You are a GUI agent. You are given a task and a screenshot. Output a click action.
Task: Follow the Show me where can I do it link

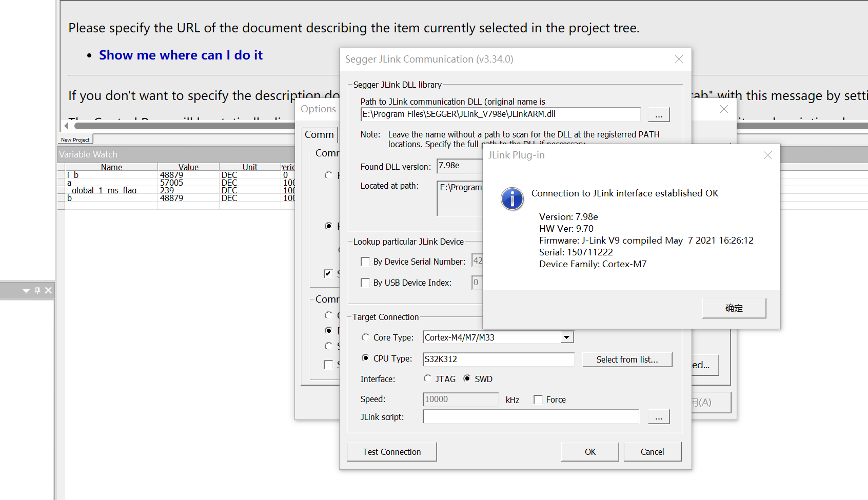coord(181,55)
